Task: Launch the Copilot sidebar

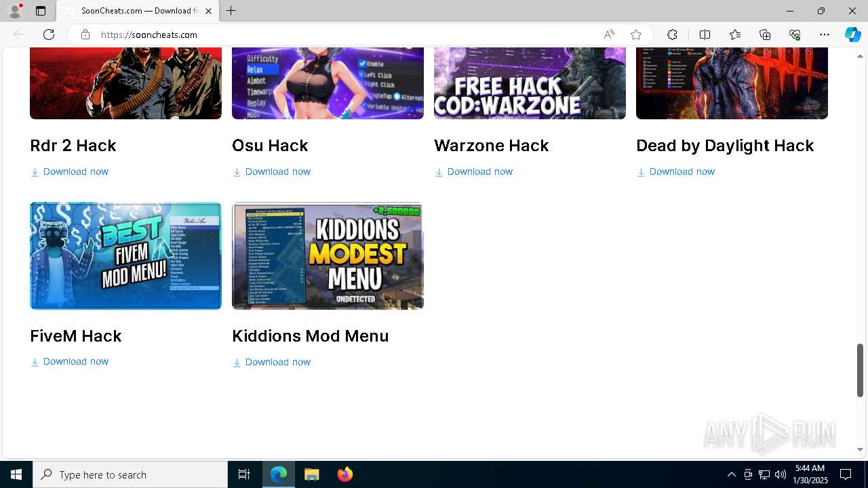Action: [852, 35]
